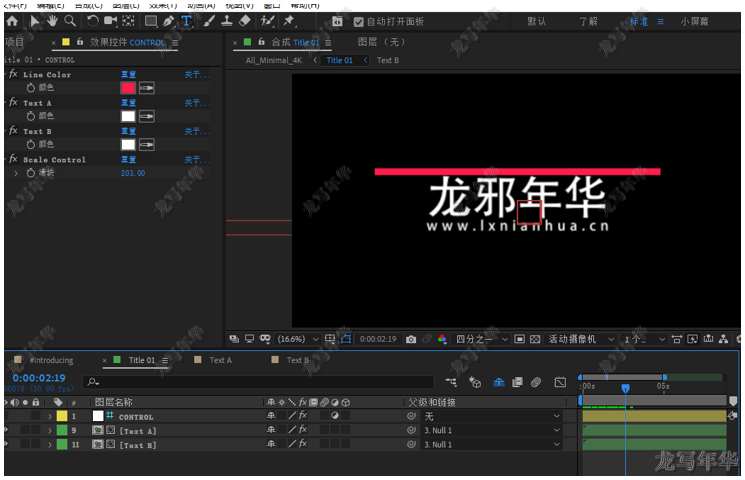
Task: Expand the Text A layer in timeline
Action: tap(49, 431)
